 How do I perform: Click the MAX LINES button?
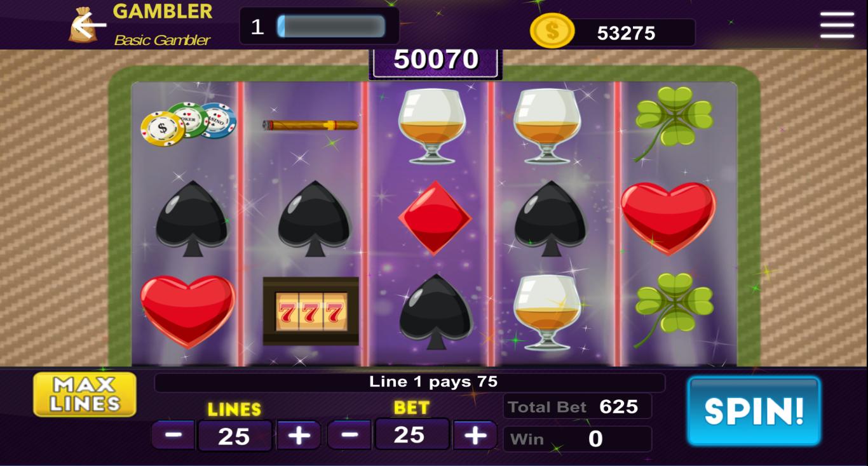point(85,394)
